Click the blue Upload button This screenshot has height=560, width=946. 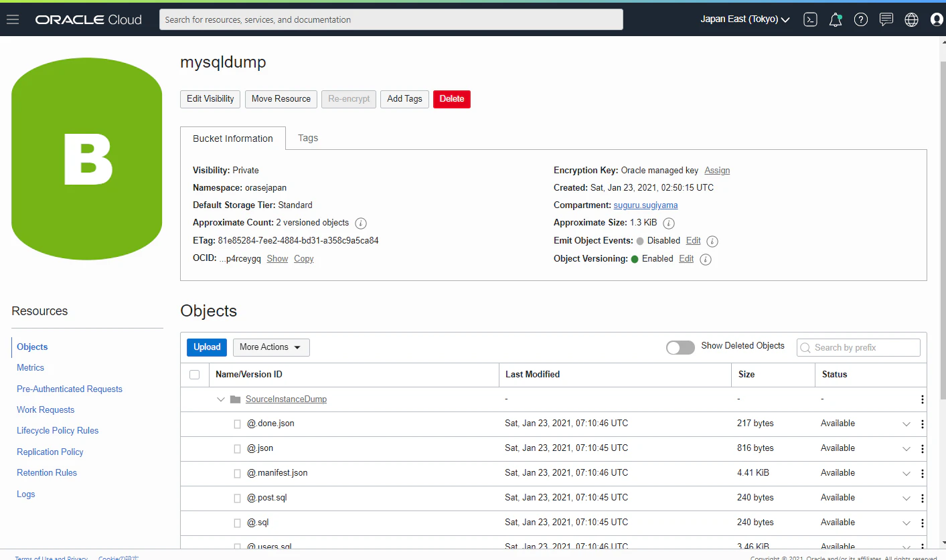click(x=207, y=347)
